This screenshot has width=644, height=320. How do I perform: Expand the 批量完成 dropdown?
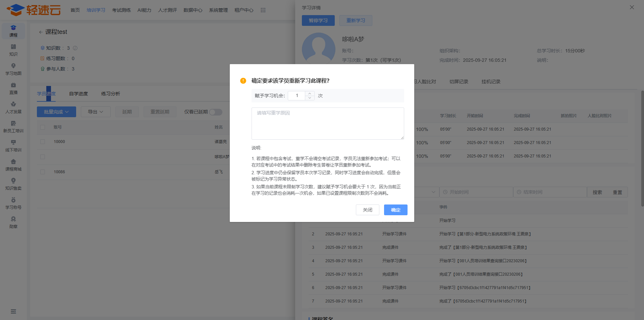56,112
